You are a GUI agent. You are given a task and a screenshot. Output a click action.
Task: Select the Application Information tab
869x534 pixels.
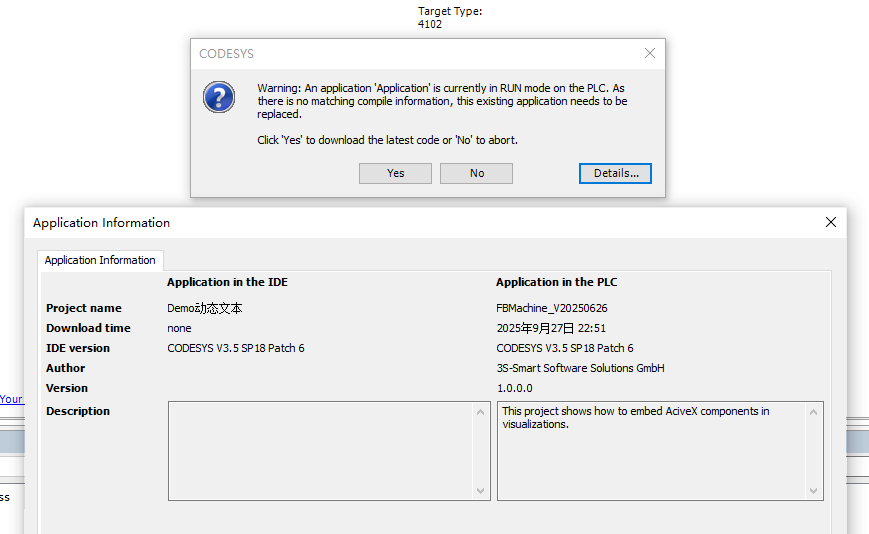[100, 260]
